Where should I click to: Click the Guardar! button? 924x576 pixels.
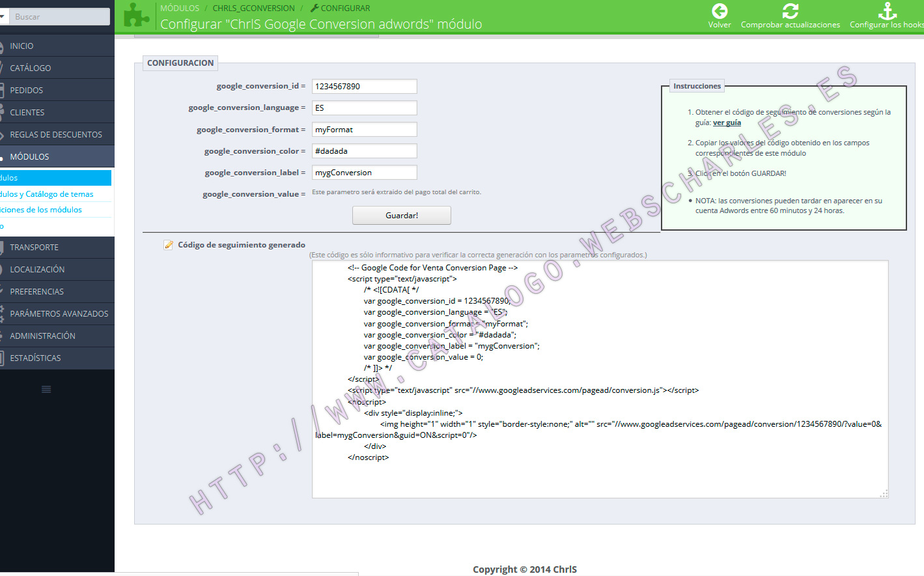pos(402,216)
